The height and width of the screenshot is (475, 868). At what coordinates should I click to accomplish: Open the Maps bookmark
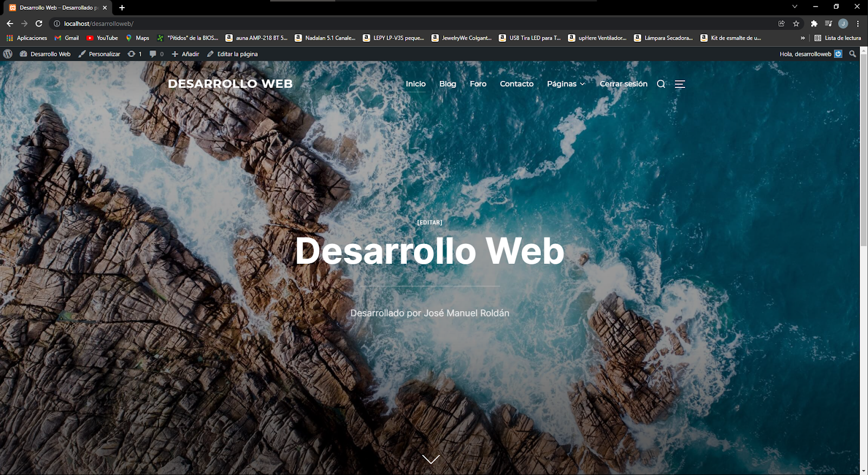point(137,38)
